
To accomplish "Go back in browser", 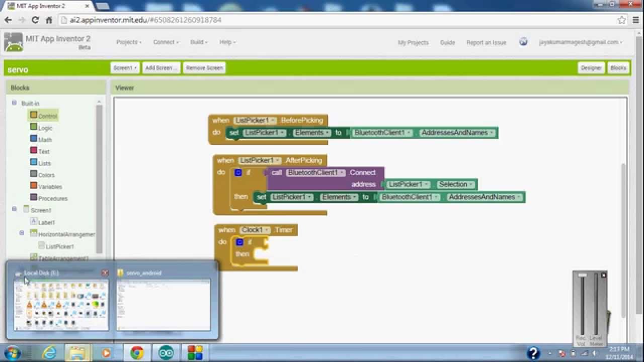I will click(x=8, y=20).
